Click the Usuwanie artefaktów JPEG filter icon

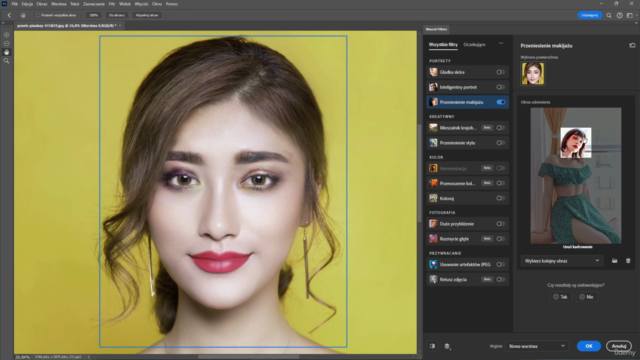433,264
